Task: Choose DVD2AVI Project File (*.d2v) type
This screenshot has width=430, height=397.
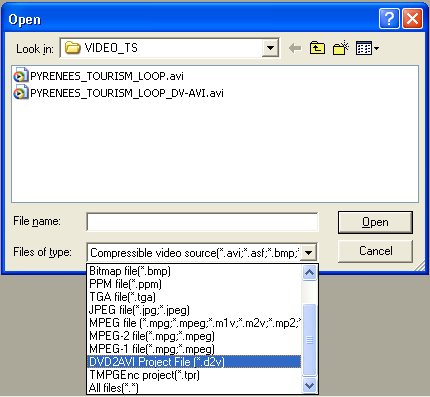Action: [194, 362]
